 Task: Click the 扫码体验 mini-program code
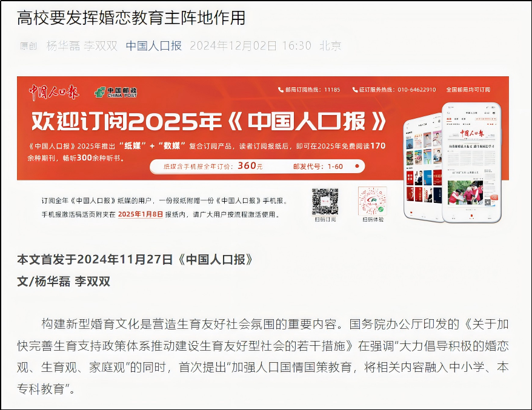tap(373, 201)
